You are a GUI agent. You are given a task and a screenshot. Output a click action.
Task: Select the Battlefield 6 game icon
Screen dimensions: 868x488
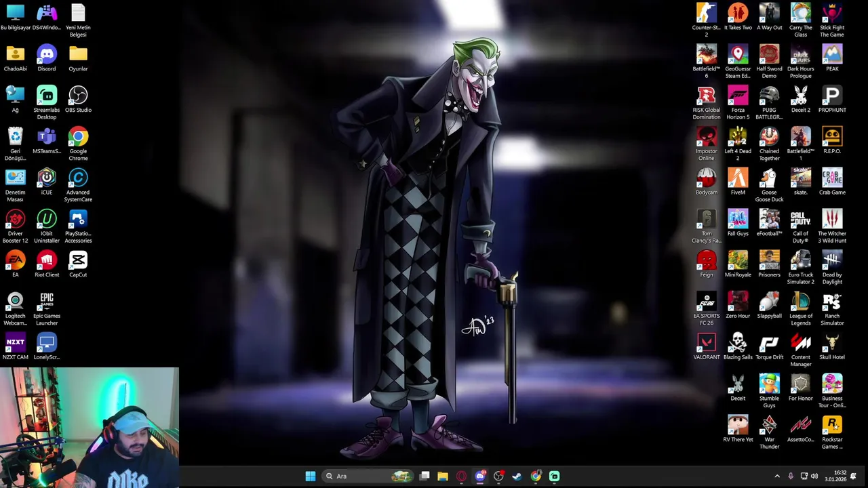[707, 54]
